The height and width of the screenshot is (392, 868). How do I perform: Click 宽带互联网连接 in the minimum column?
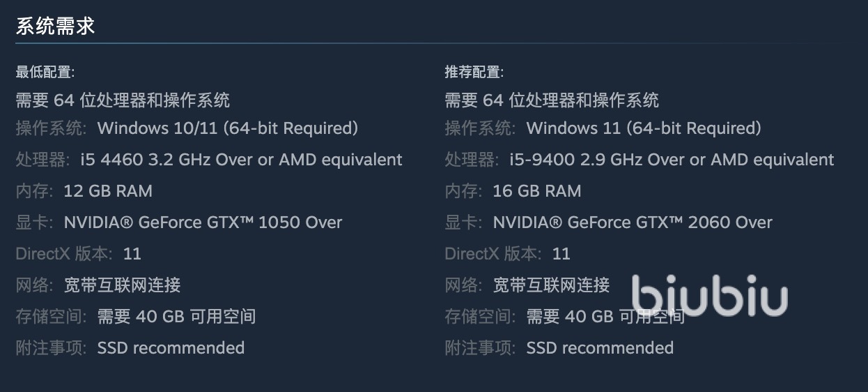[x=123, y=285]
